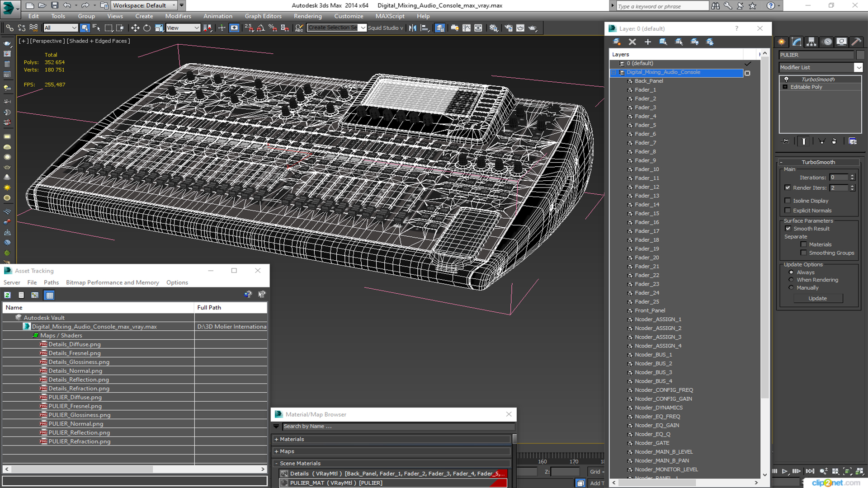The image size is (868, 488).
Task: Check Separate by Materials option
Action: click(803, 244)
